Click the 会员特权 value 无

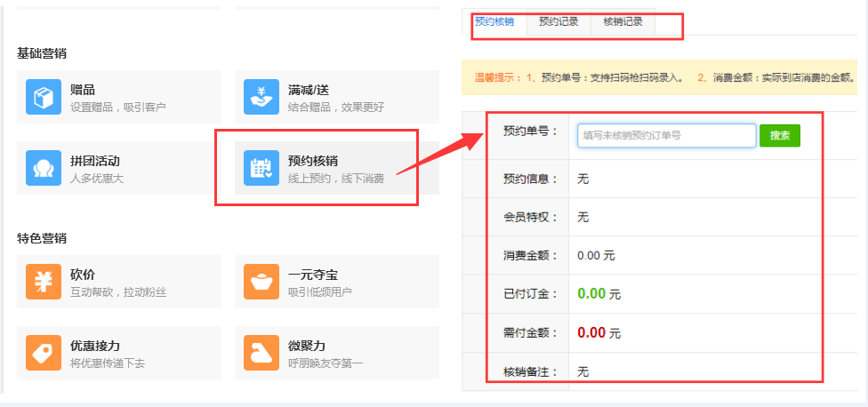click(x=583, y=217)
